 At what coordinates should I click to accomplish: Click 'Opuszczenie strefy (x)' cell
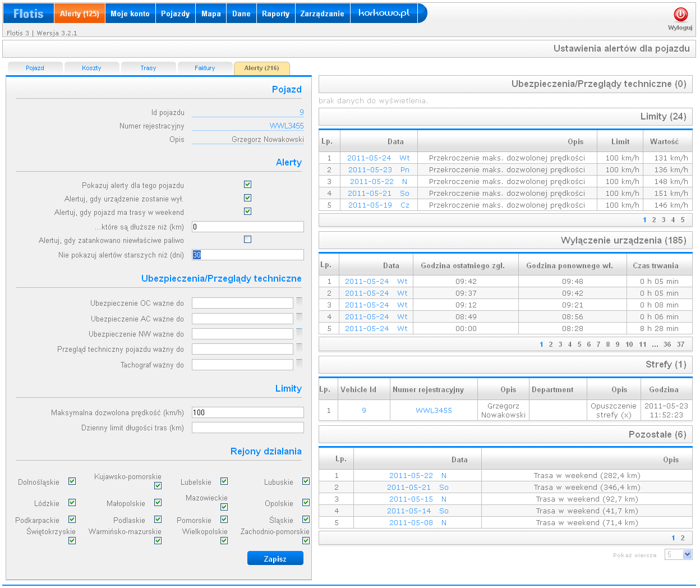(614, 410)
